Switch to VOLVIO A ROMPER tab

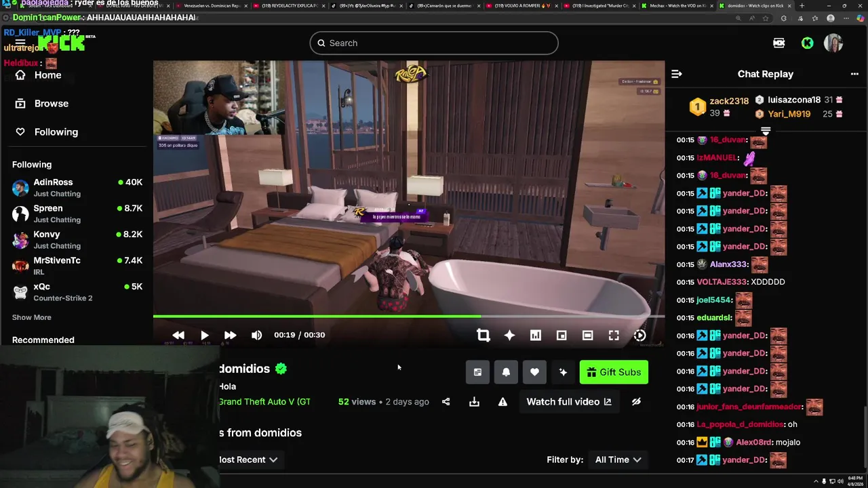coord(522,5)
